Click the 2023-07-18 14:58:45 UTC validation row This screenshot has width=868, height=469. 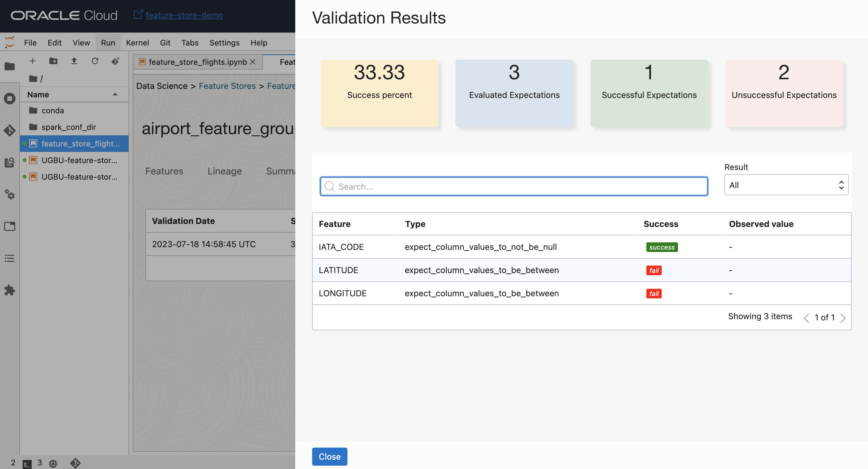[221, 244]
